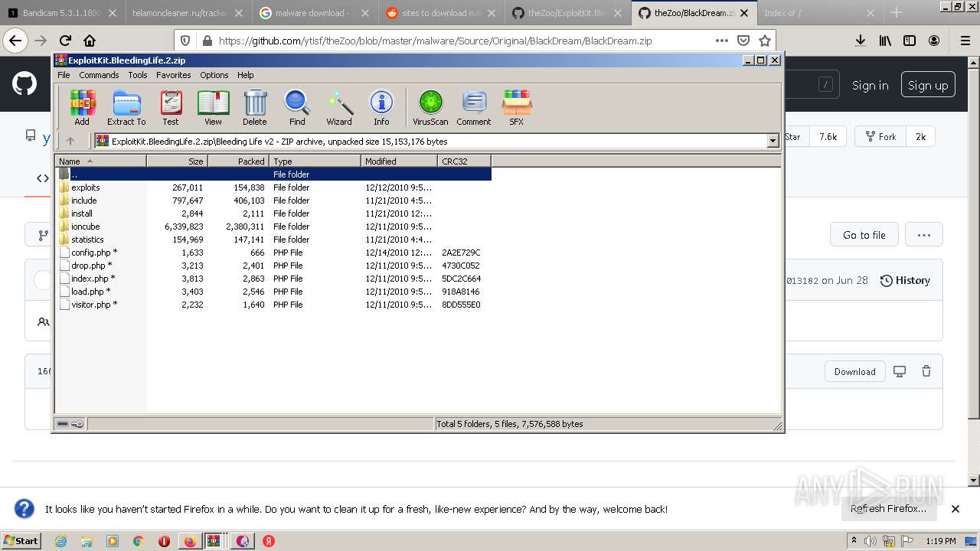
Task: Click the Refresh Firefox button
Action: (x=888, y=509)
